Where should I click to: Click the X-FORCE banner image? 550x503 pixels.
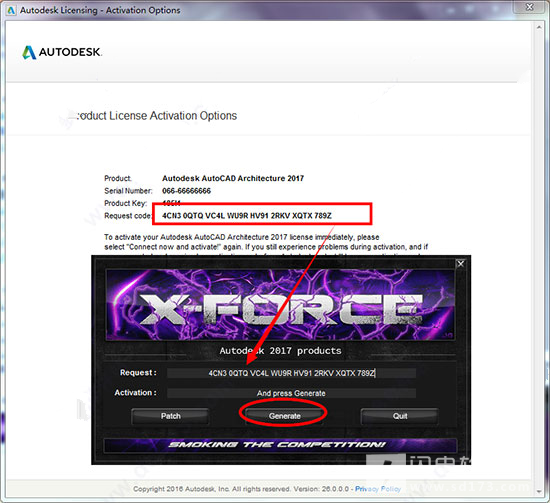280,304
